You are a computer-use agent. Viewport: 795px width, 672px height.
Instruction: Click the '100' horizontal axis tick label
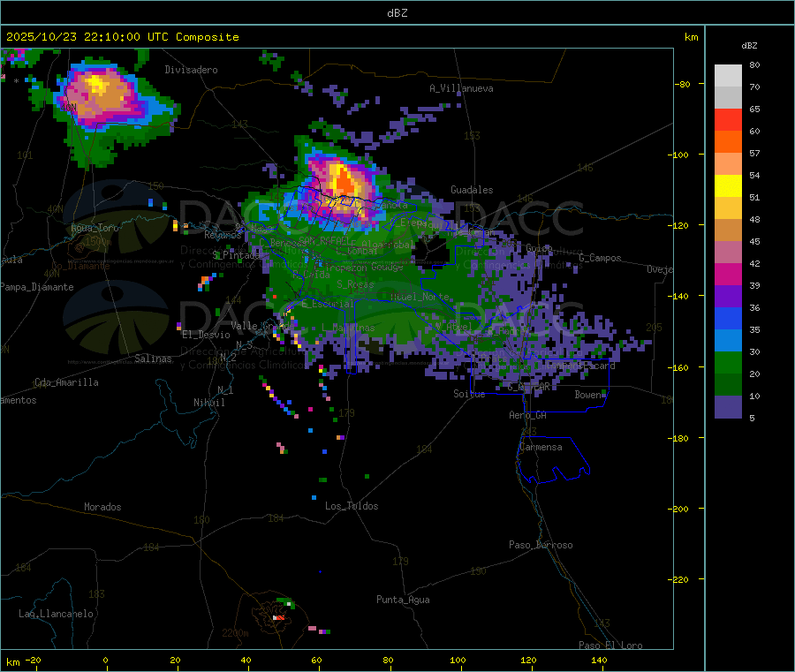[458, 660]
